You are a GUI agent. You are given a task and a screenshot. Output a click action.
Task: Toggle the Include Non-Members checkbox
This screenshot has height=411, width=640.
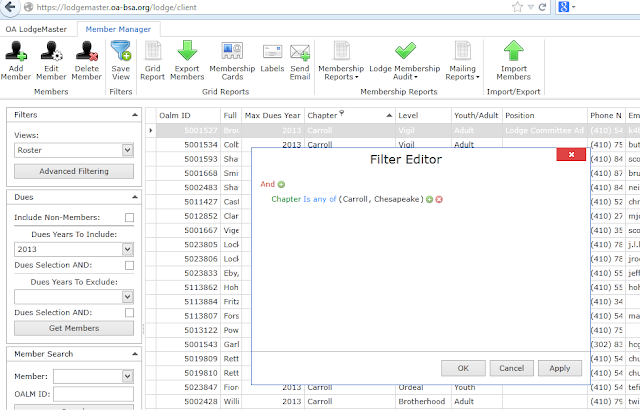(129, 218)
